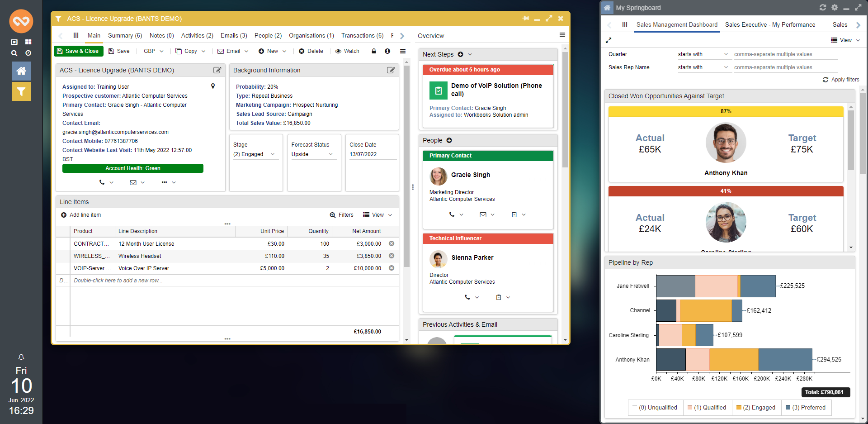This screenshot has height=424, width=868.
Task: Refresh My Springboard with the reload icon
Action: (823, 8)
